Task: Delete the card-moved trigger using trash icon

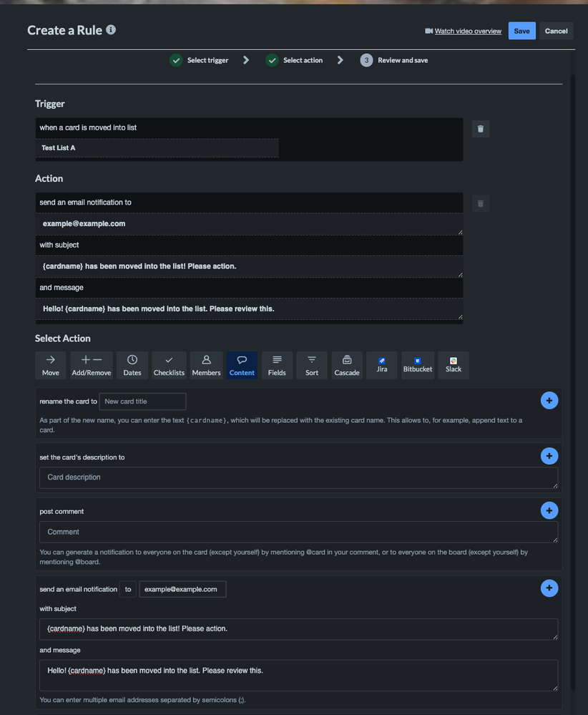Action: pos(480,129)
